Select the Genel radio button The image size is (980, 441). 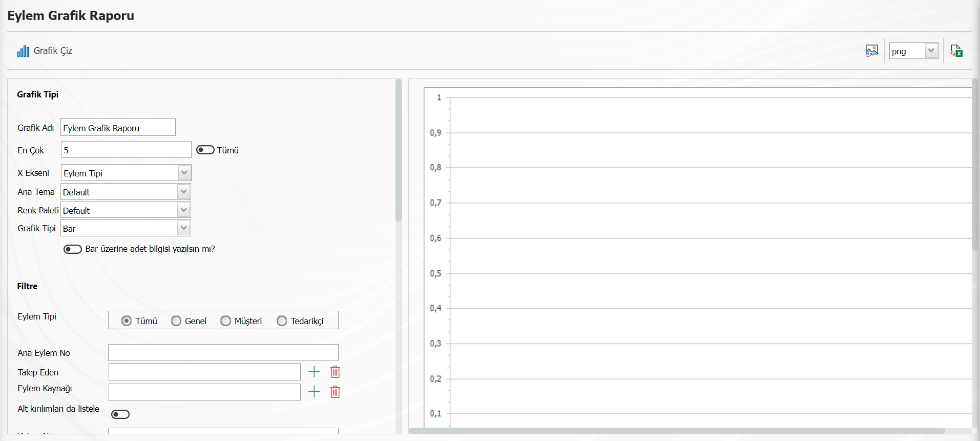tap(176, 321)
